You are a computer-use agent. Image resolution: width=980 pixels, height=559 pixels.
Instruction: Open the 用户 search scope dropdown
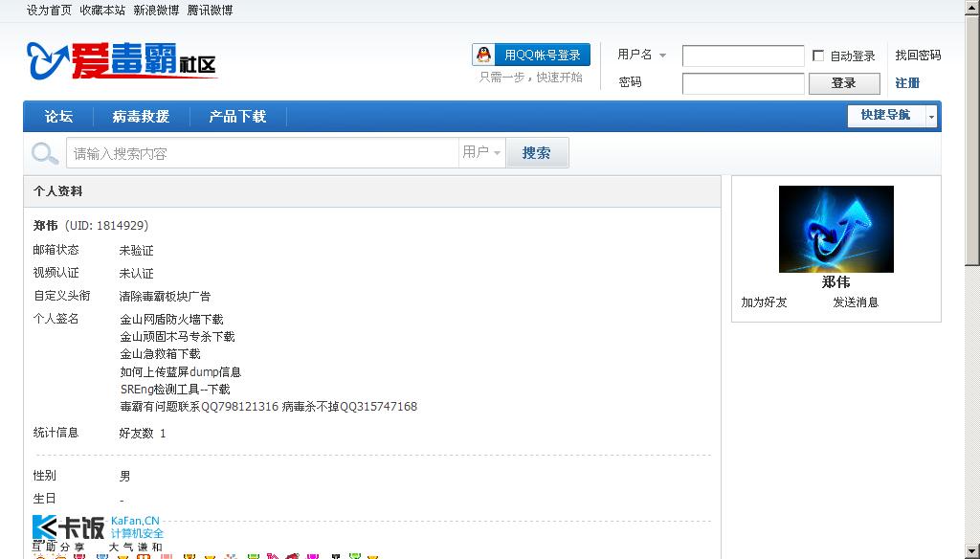coord(482,152)
